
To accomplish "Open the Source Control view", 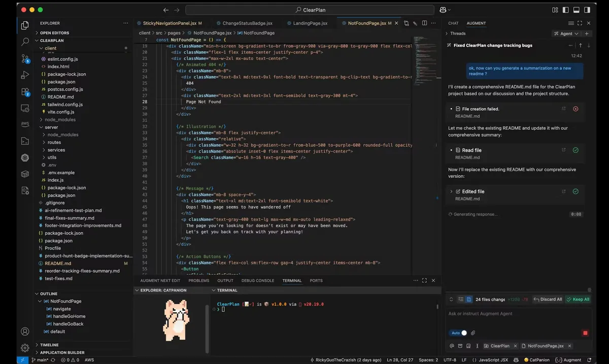I will click(x=25, y=59).
